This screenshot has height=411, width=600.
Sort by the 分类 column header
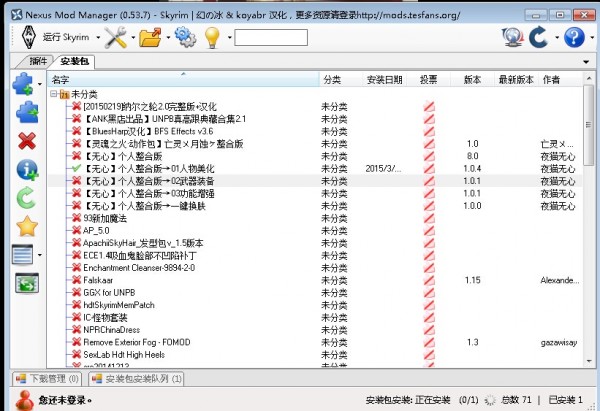pos(340,80)
